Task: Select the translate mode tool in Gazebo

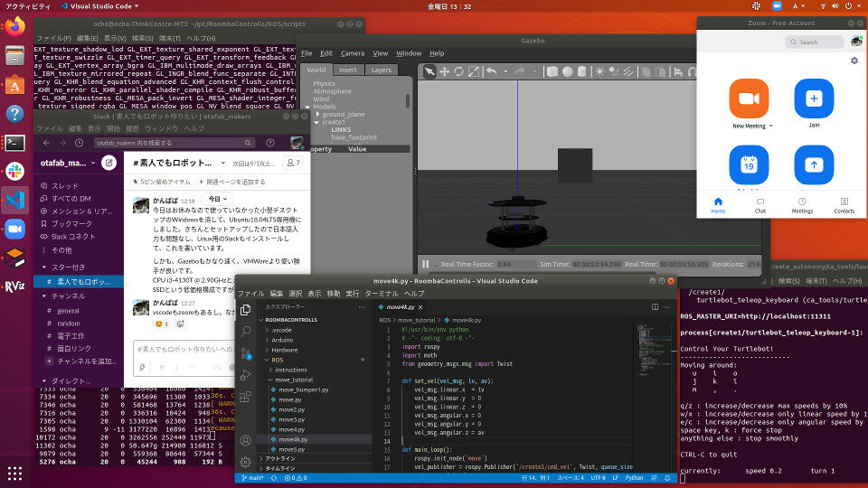Action: [445, 71]
